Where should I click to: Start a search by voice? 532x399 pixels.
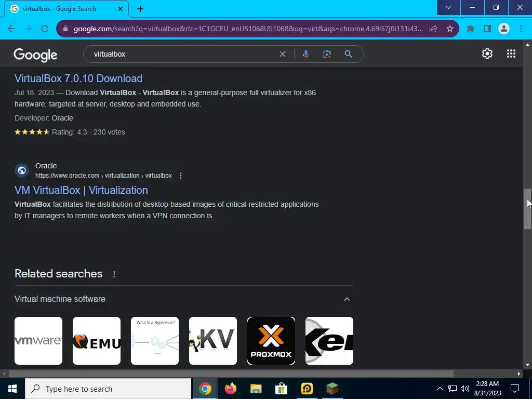pos(305,54)
